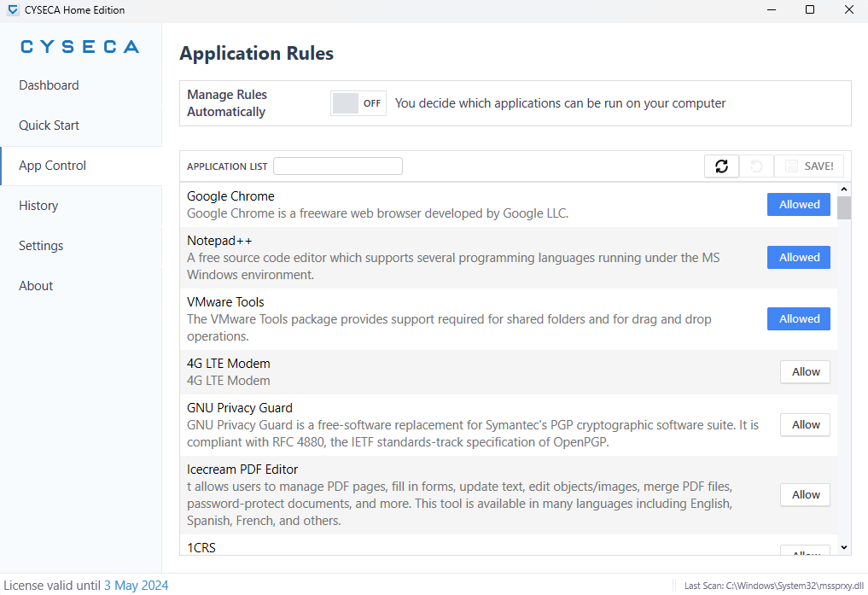Open the Settings section
The height and width of the screenshot is (595, 868).
tap(81, 246)
